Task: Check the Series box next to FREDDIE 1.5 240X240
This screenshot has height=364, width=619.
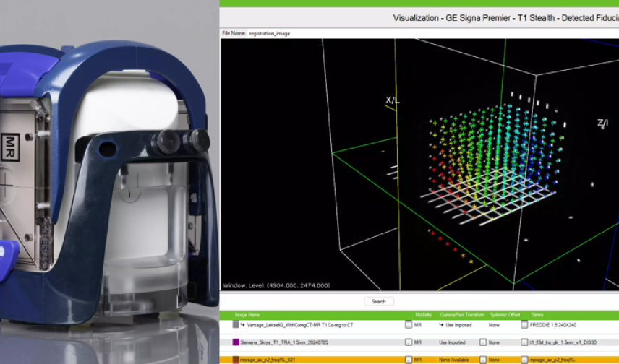Action: point(524,325)
